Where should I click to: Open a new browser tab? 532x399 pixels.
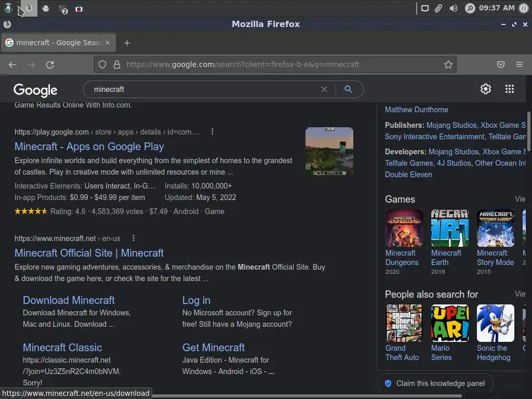coord(127,43)
